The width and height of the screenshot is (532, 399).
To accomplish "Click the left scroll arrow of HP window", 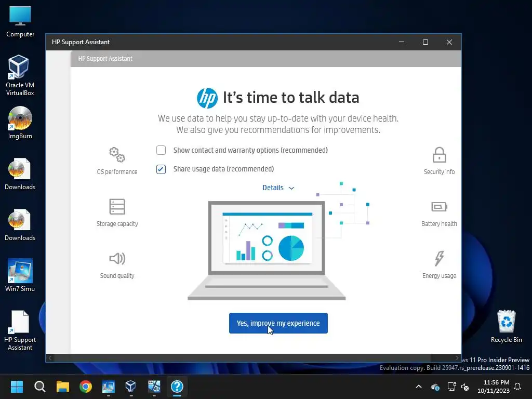I will click(x=50, y=358).
